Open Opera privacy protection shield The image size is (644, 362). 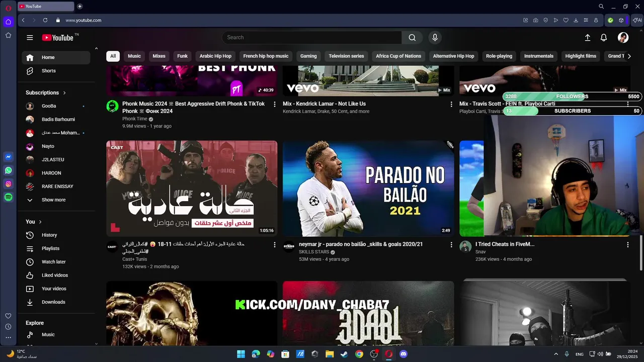tap(545, 20)
